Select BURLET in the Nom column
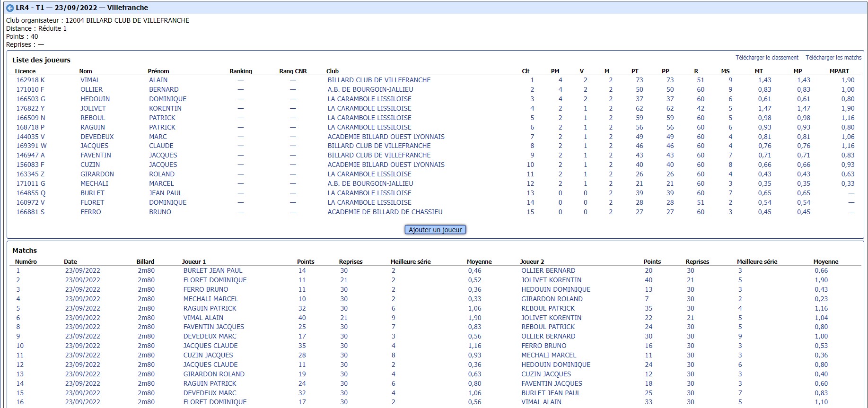 92,193
